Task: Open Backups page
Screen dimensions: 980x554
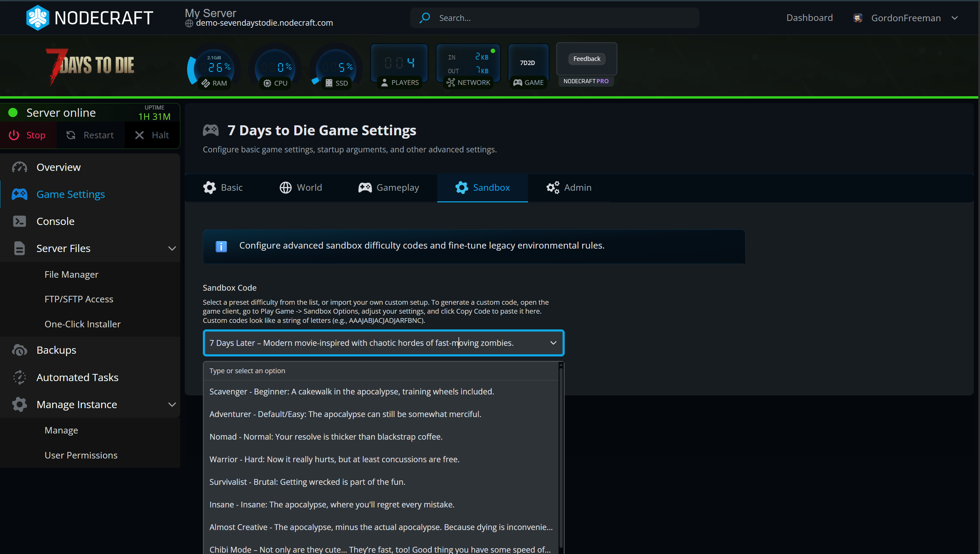Action: coord(90,350)
